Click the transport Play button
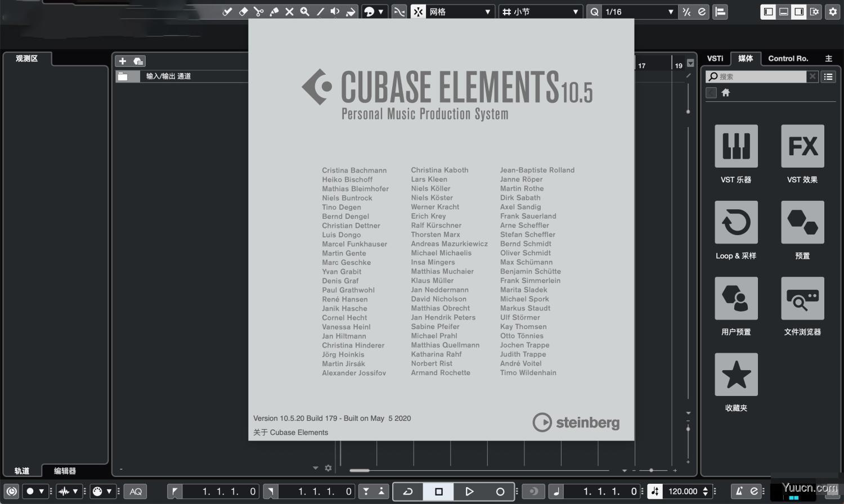844x504 pixels. tap(469, 491)
